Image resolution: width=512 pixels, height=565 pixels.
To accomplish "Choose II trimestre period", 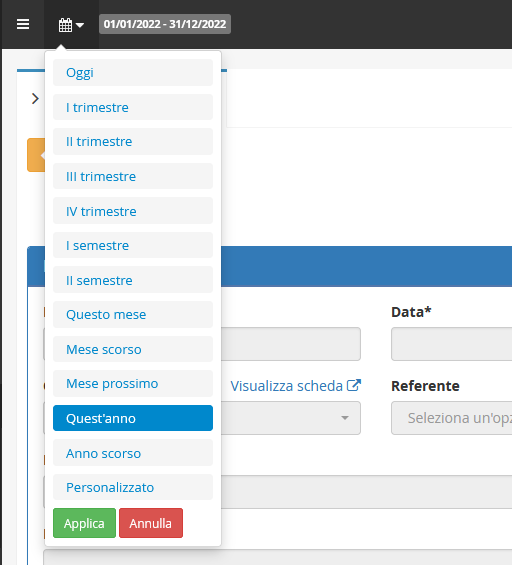I will pos(133,142).
